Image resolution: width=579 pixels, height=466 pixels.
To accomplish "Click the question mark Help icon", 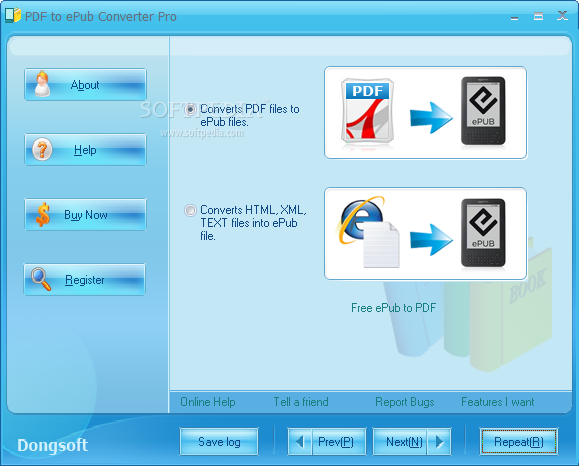I will 42,150.
